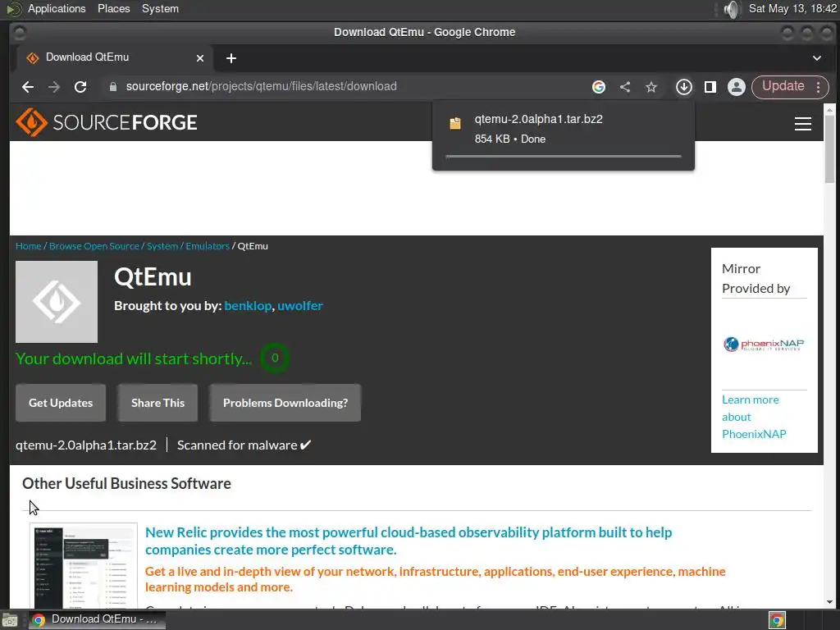
Task: Open the System menu
Action: pyautogui.click(x=160, y=8)
